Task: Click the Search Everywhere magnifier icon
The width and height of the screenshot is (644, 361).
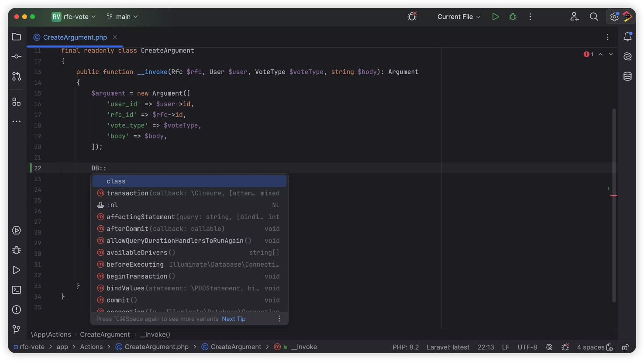Action: pos(594,17)
